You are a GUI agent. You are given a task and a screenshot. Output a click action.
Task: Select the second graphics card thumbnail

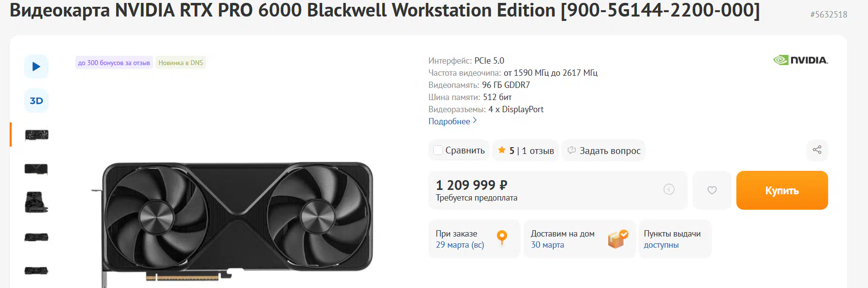click(x=36, y=169)
